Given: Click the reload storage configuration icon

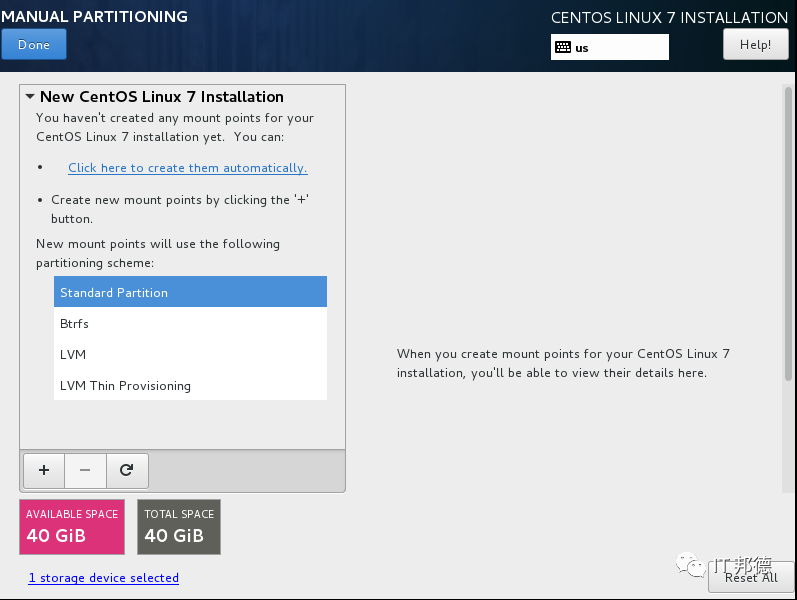Looking at the screenshot, I should (x=127, y=470).
